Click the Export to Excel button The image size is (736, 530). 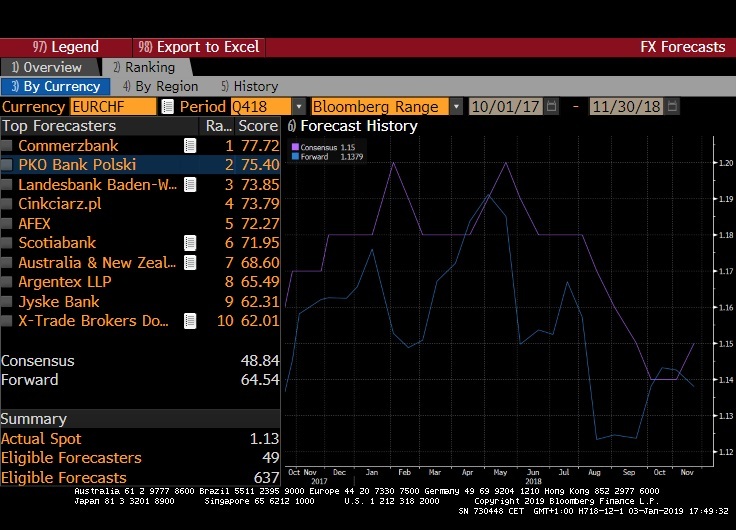click(x=199, y=47)
